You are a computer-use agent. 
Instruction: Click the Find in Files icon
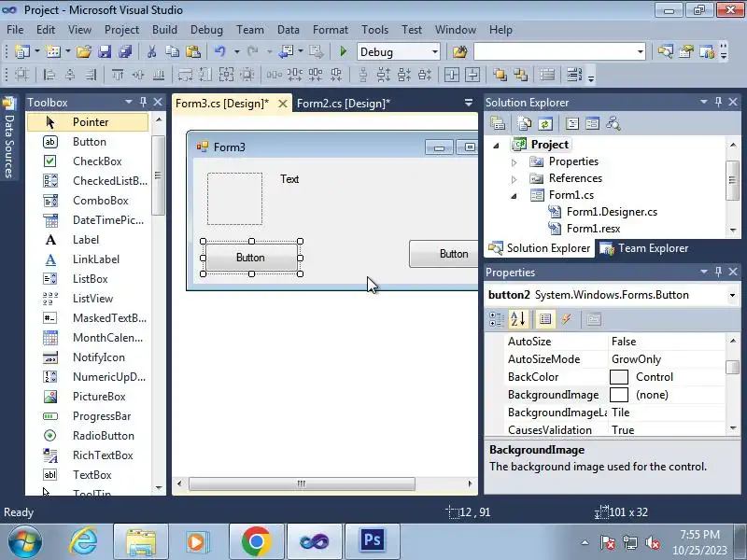459,51
